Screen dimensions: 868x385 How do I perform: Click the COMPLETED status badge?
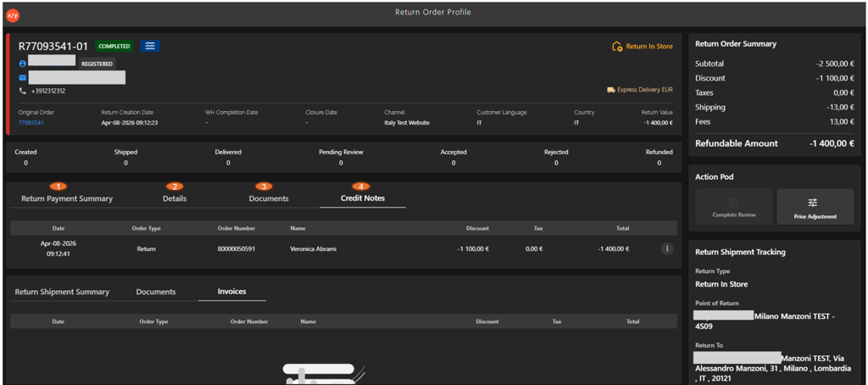coord(115,46)
